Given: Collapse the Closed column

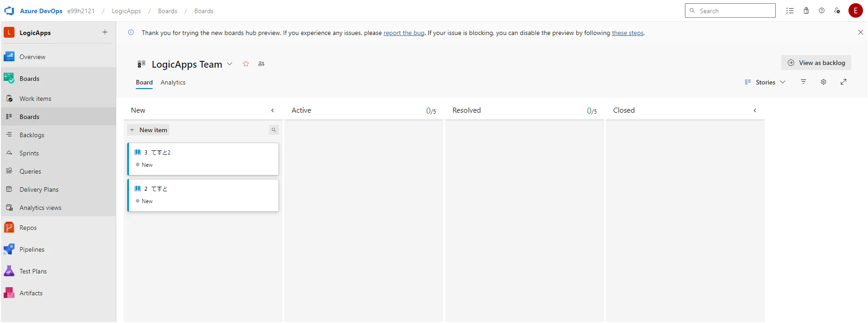Looking at the screenshot, I should [755, 110].
